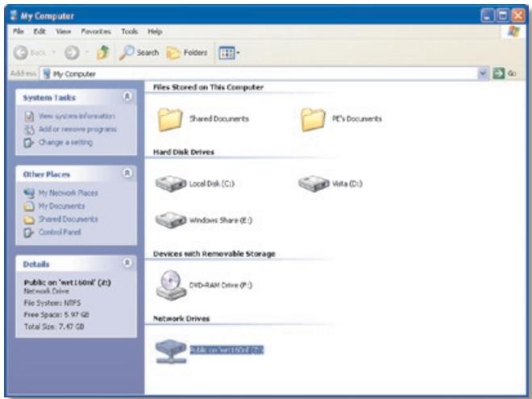Click the Hard Disk Drives group header

184,152
